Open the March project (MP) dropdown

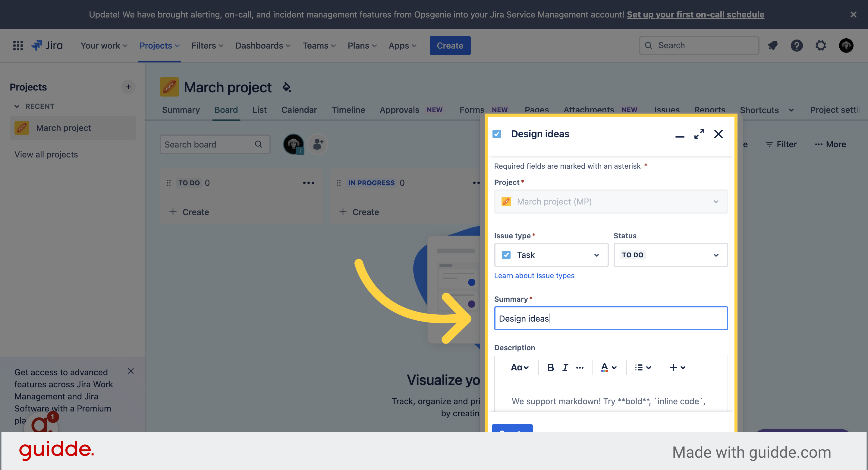(x=611, y=202)
